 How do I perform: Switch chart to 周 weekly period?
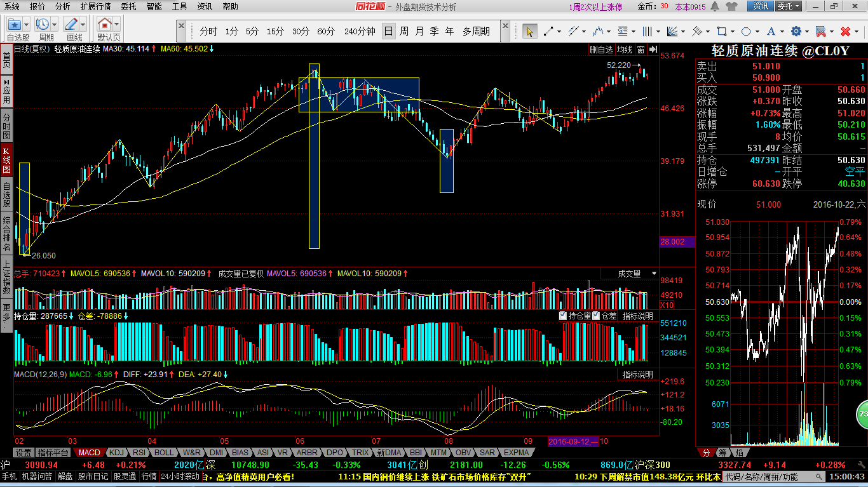(404, 31)
